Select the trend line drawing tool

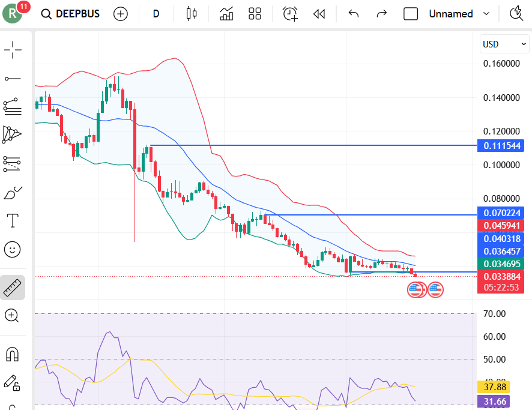coord(13,78)
